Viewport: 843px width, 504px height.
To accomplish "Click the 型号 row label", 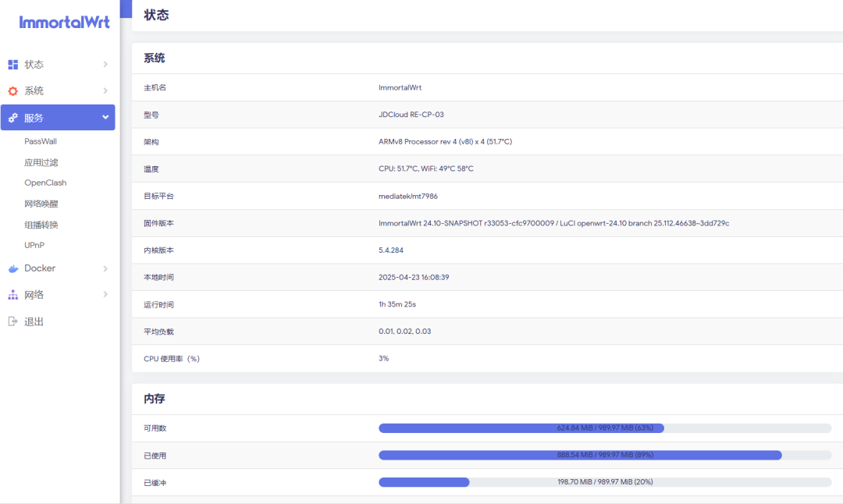I will (x=151, y=115).
